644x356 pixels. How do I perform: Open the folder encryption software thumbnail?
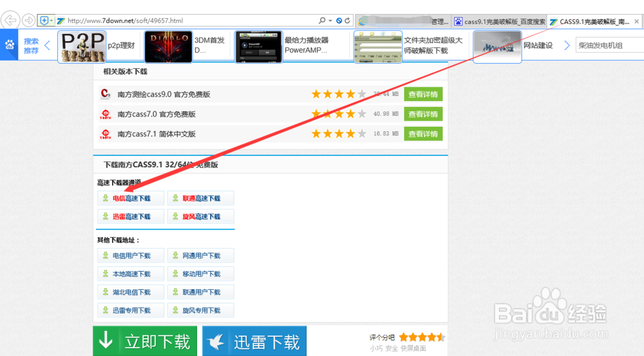(x=378, y=47)
